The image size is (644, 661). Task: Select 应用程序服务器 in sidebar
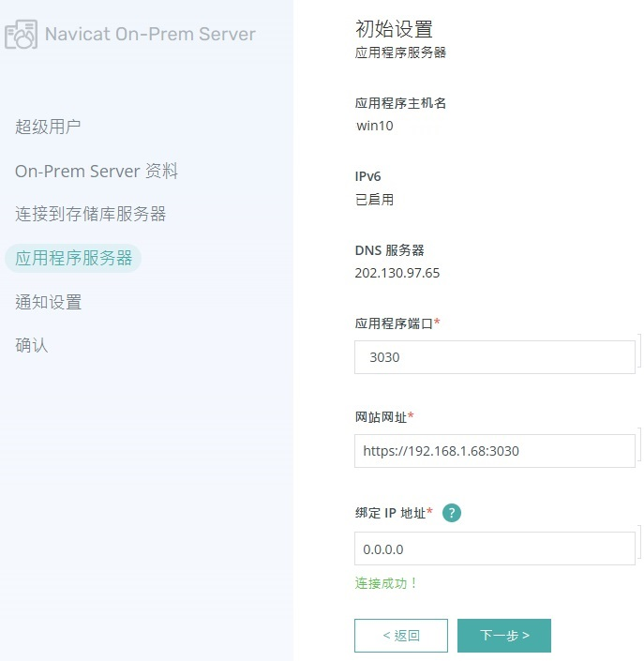tap(73, 258)
